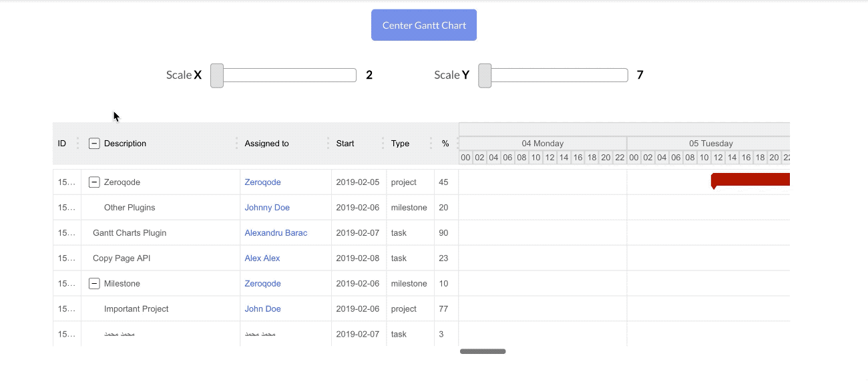868x382 pixels.
Task: Click start date 2019-02-05
Action: pos(358,182)
